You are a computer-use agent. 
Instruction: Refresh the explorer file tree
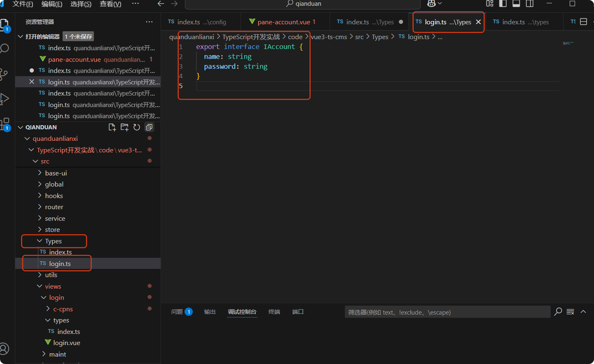coord(137,128)
